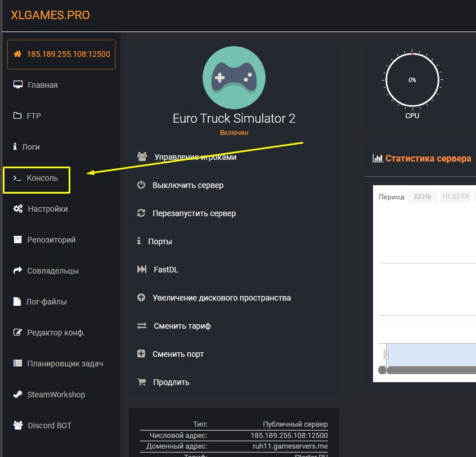Click the gamepad server avatar image
Image resolution: width=476 pixels, height=457 pixels.
(x=233, y=78)
